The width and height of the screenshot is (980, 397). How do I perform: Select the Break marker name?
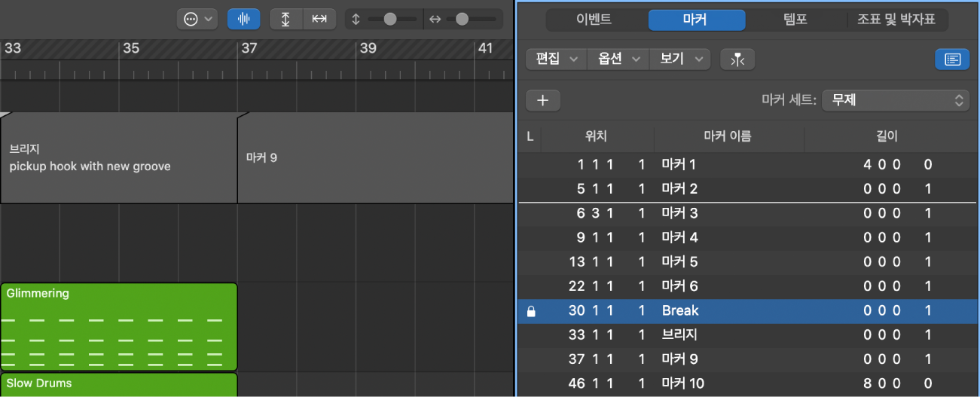point(680,310)
